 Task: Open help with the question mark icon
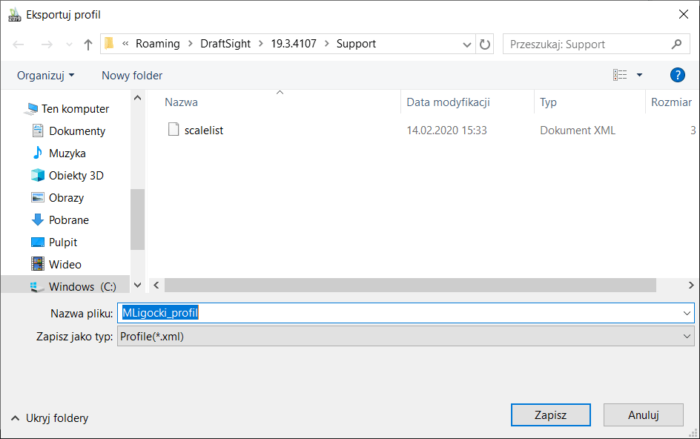(677, 75)
